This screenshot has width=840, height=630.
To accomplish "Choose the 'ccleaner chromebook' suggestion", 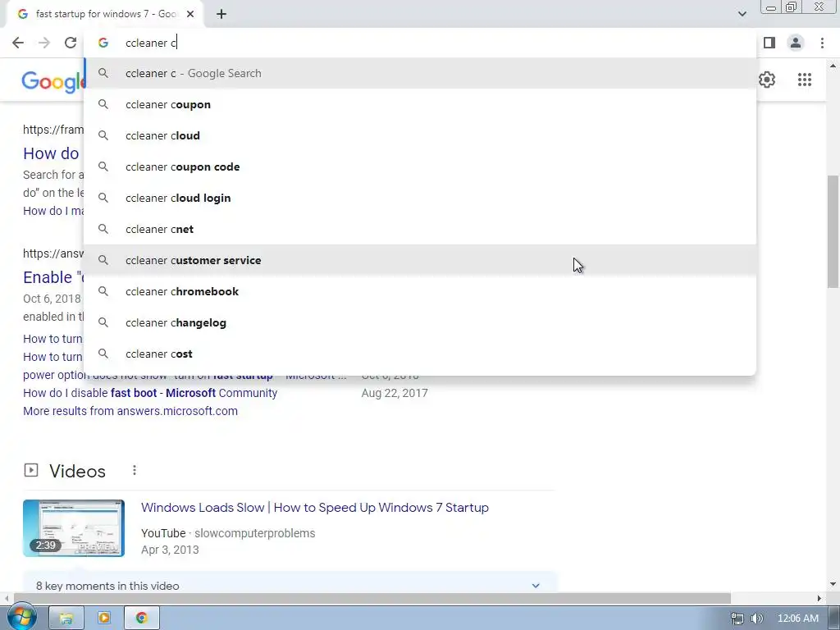I will click(x=420, y=291).
